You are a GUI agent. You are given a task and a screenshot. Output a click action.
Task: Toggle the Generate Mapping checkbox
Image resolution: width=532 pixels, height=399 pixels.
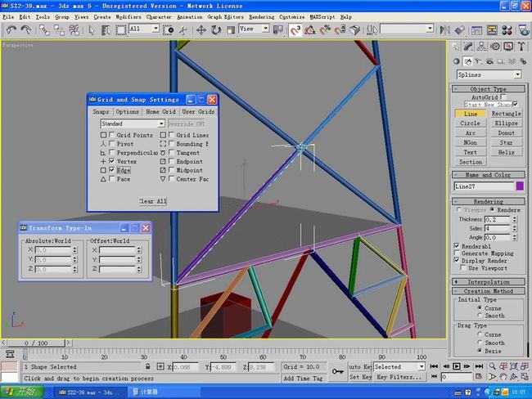(457, 253)
